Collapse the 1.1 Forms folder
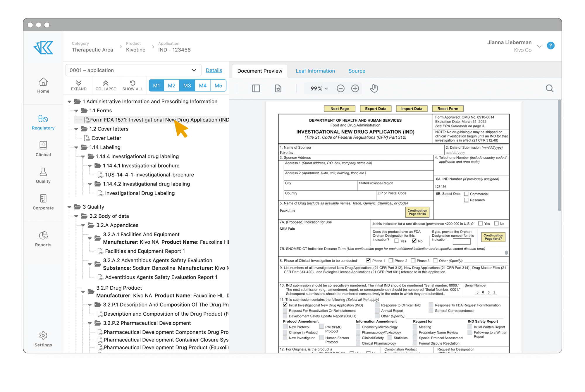The image size is (585, 392). tap(76, 111)
